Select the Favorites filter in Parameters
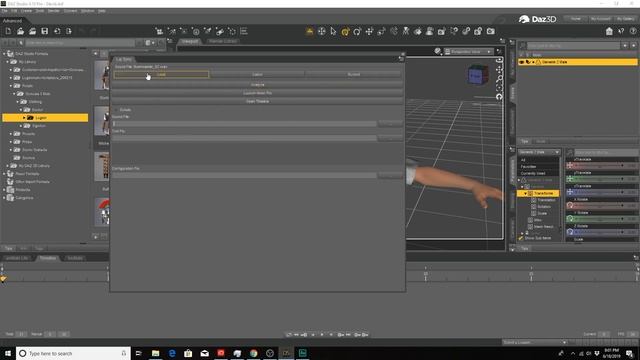Viewport: 640px width, 360px height. [529, 167]
